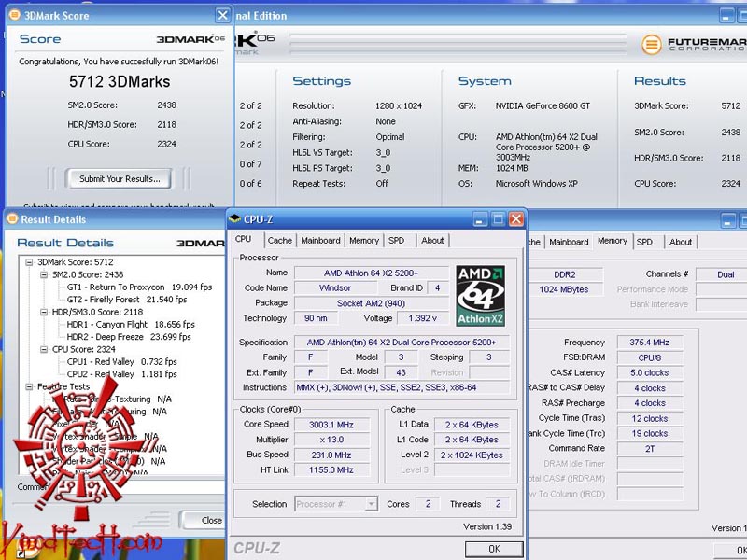This screenshot has height=560, width=747.
Task: Click the Code Name field Windsor
Action: (335, 288)
